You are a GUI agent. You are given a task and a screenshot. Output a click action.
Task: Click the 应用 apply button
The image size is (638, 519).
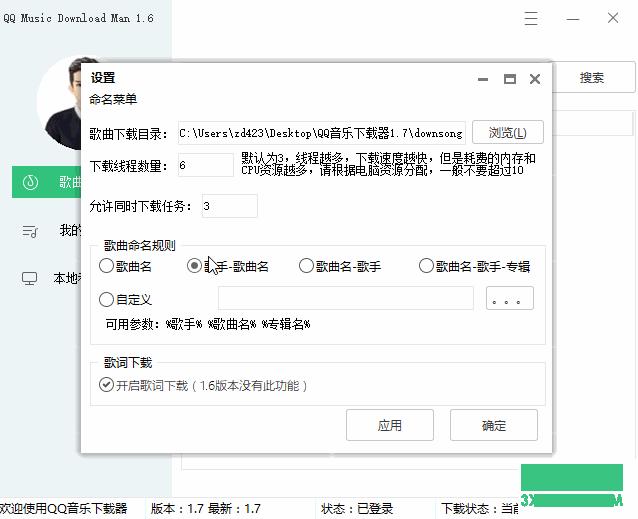click(x=390, y=425)
